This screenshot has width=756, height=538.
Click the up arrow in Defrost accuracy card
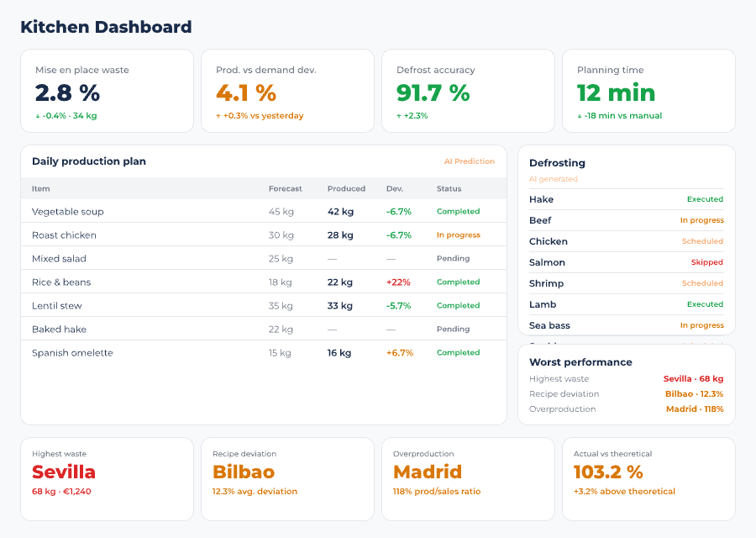(x=399, y=116)
